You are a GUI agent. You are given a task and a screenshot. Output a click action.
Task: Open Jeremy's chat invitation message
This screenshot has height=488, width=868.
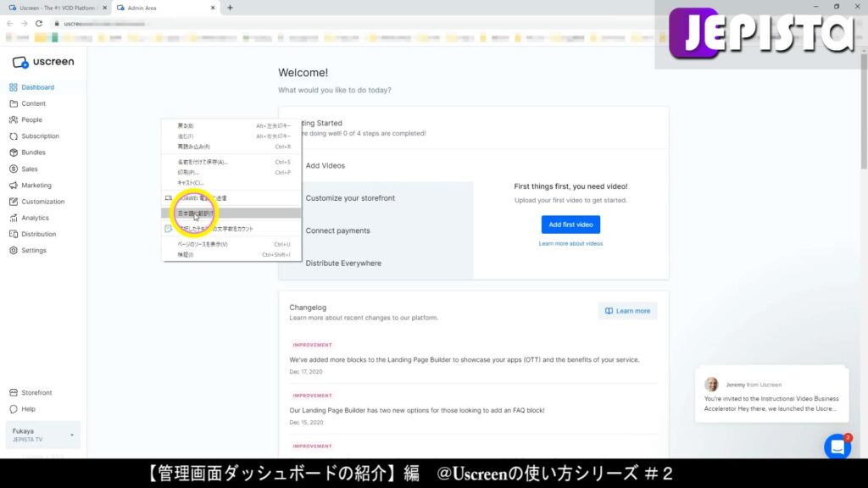click(x=771, y=395)
